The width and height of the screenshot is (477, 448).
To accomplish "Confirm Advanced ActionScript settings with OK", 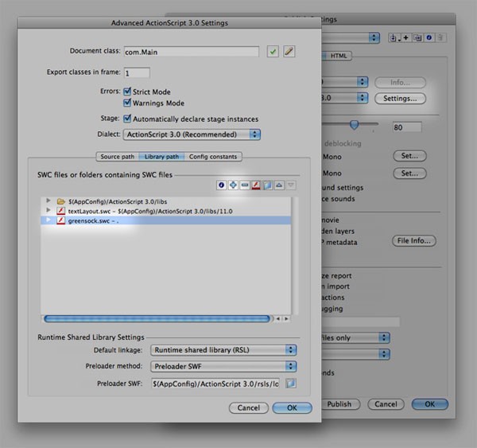I will tap(292, 407).
